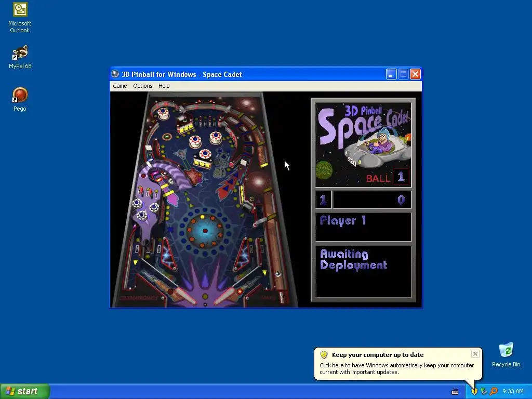Click the shield icon in the update balloon

pyautogui.click(x=324, y=355)
